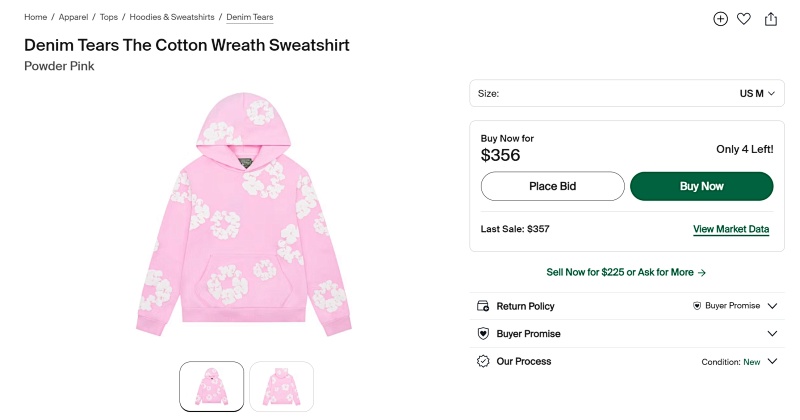Click the Return Policy box icon
The height and width of the screenshot is (420, 800).
483,306
